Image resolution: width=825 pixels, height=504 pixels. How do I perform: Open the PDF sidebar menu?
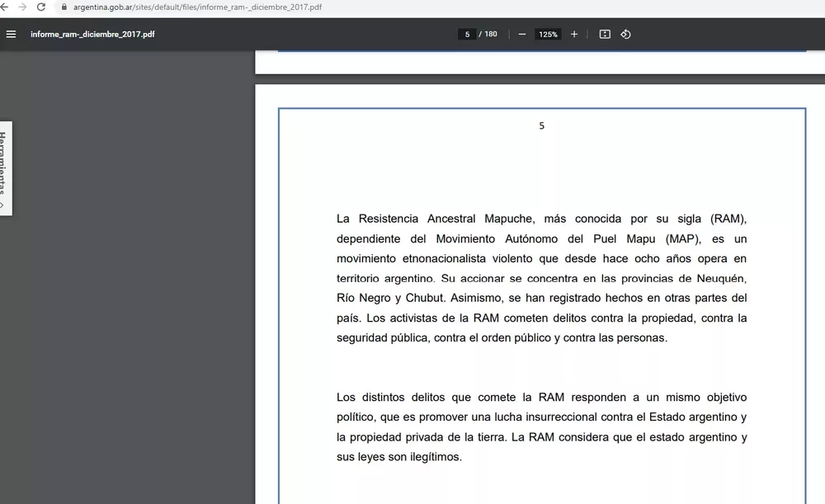click(x=11, y=34)
